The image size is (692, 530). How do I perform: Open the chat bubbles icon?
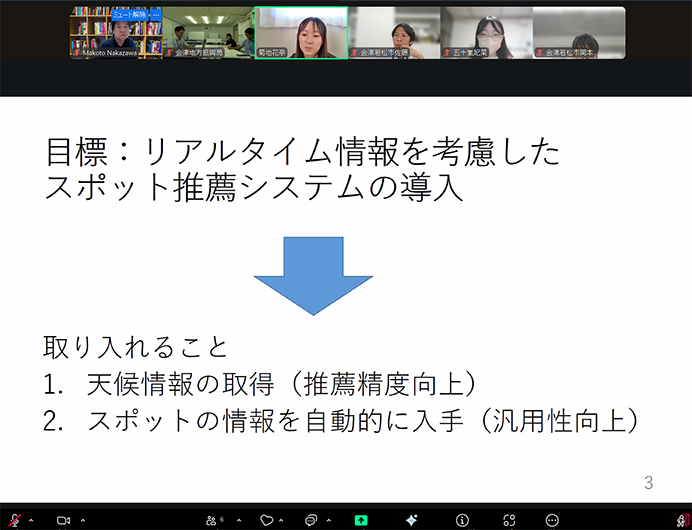[x=311, y=520]
